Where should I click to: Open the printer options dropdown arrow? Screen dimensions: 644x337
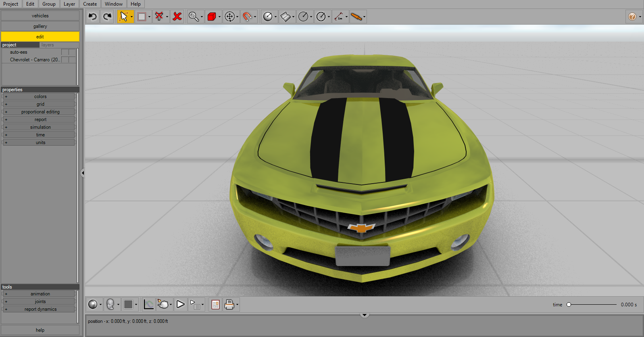coord(237,305)
